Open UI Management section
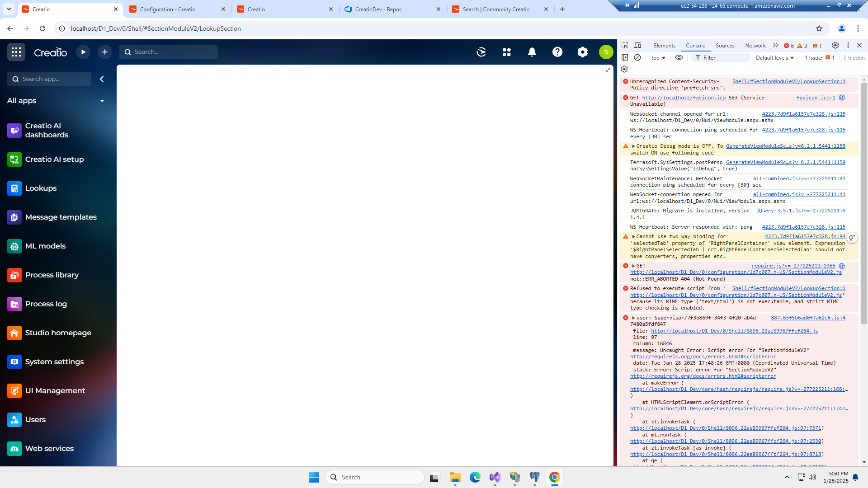This screenshot has height=488, width=868. click(x=58, y=391)
